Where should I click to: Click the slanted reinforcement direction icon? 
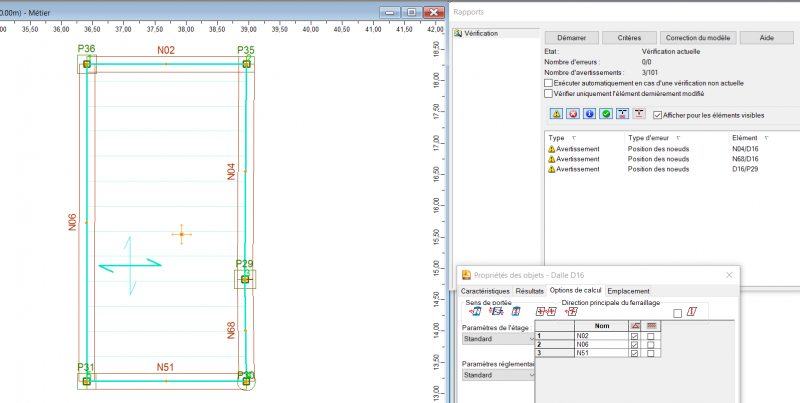692,312
